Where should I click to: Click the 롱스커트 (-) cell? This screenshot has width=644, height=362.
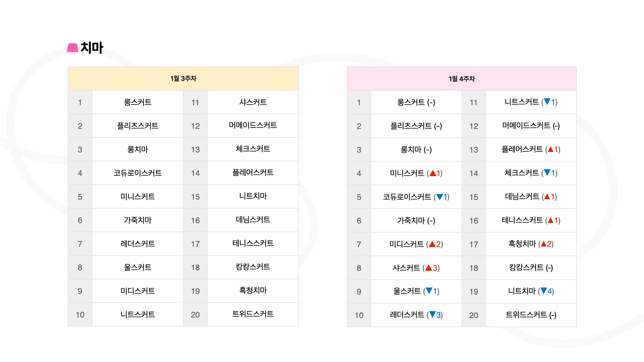pos(416,103)
